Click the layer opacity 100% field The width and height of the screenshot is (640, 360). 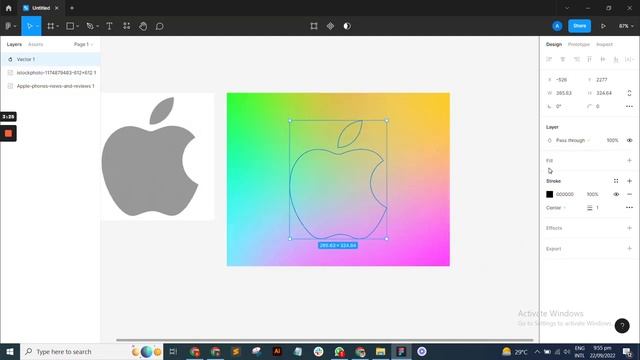pyautogui.click(x=612, y=140)
